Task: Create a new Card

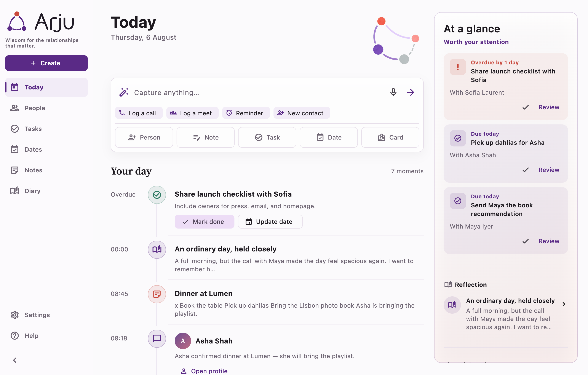Action: click(x=390, y=137)
